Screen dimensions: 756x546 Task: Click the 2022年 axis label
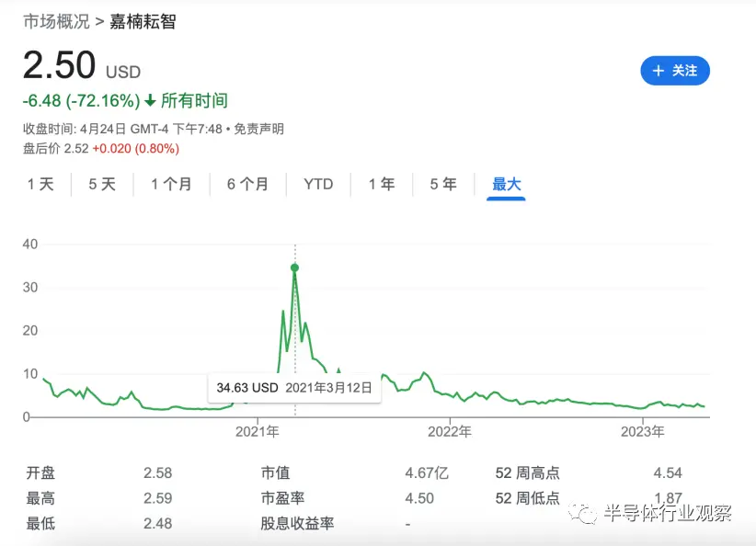point(450,431)
